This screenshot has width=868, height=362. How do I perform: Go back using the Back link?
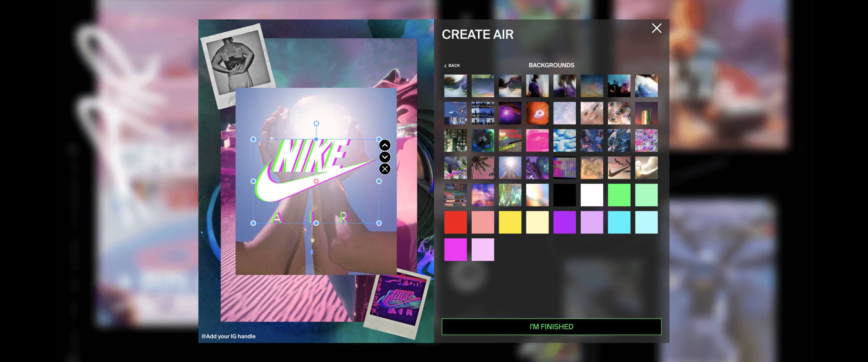[452, 65]
